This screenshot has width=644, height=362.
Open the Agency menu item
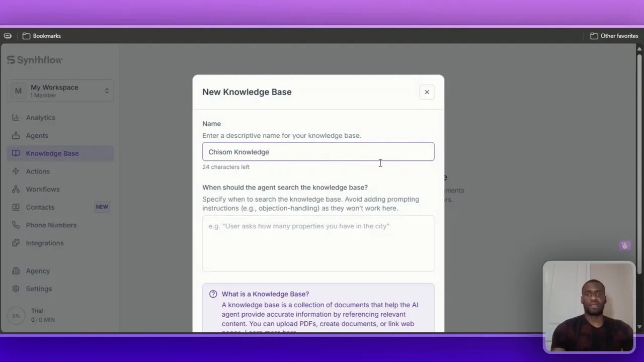(38, 271)
